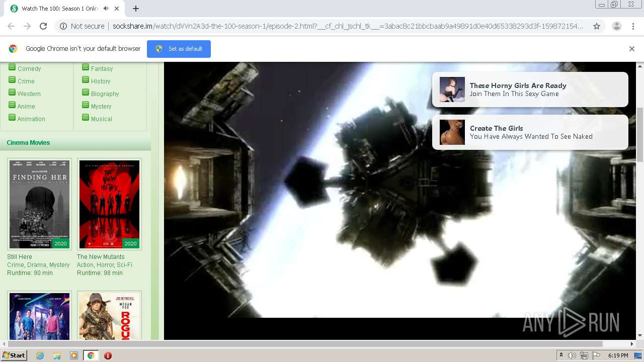Image resolution: width=644 pixels, height=362 pixels.
Task: Go back with the browser back arrow
Action: [x=11, y=26]
